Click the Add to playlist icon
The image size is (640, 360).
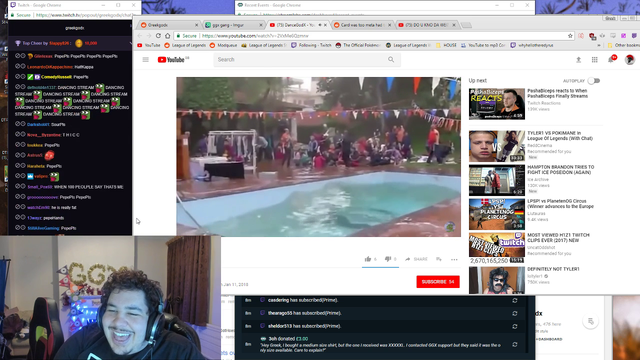439,259
